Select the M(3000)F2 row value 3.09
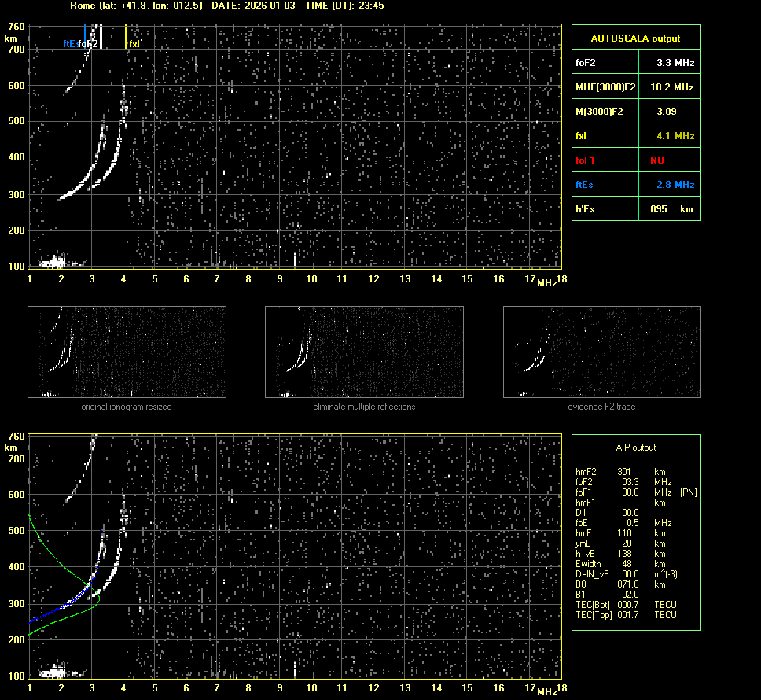The height and width of the screenshot is (700, 761). (666, 112)
